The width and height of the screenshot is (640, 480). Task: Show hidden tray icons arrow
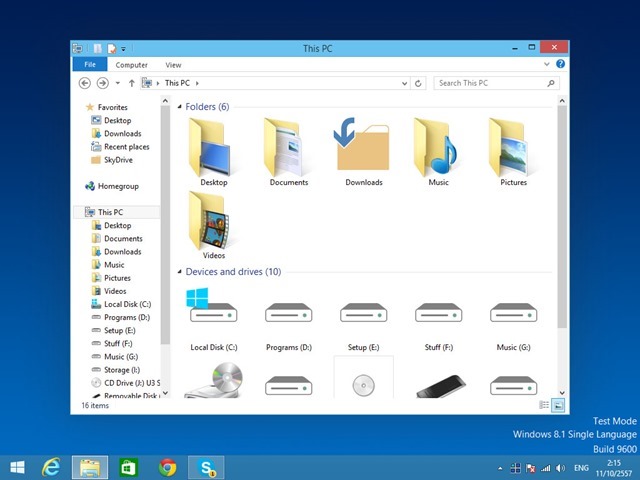500,469
